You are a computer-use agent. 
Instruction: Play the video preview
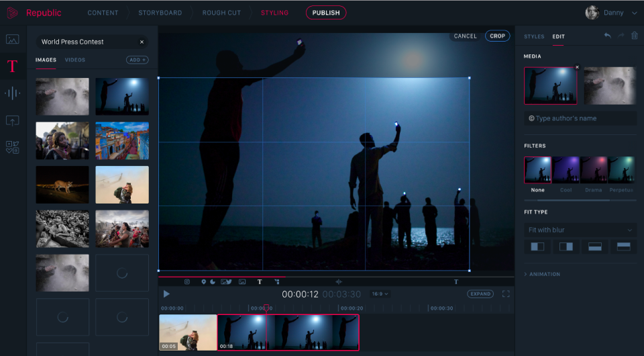[166, 294]
